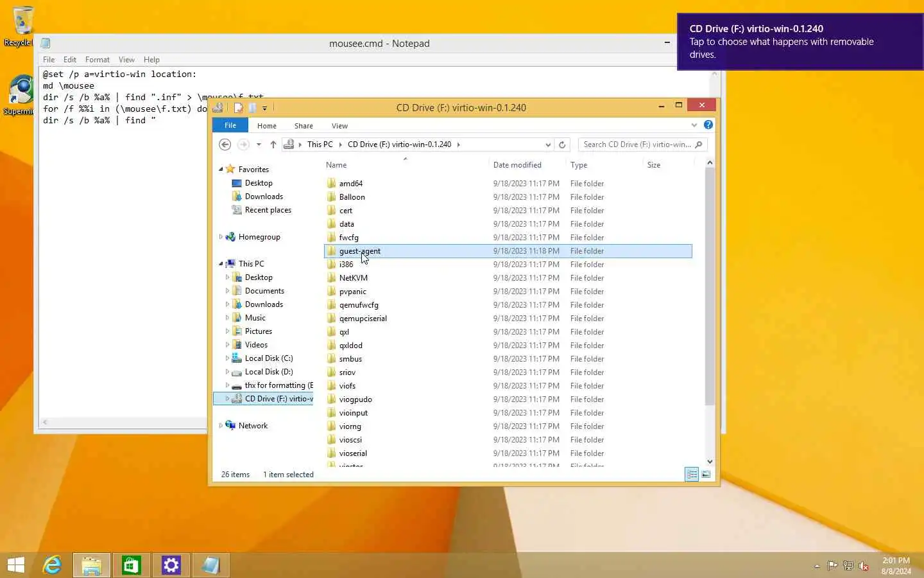This screenshot has width=924, height=578.
Task: Expand the Homegroup tree node
Action: click(x=221, y=237)
